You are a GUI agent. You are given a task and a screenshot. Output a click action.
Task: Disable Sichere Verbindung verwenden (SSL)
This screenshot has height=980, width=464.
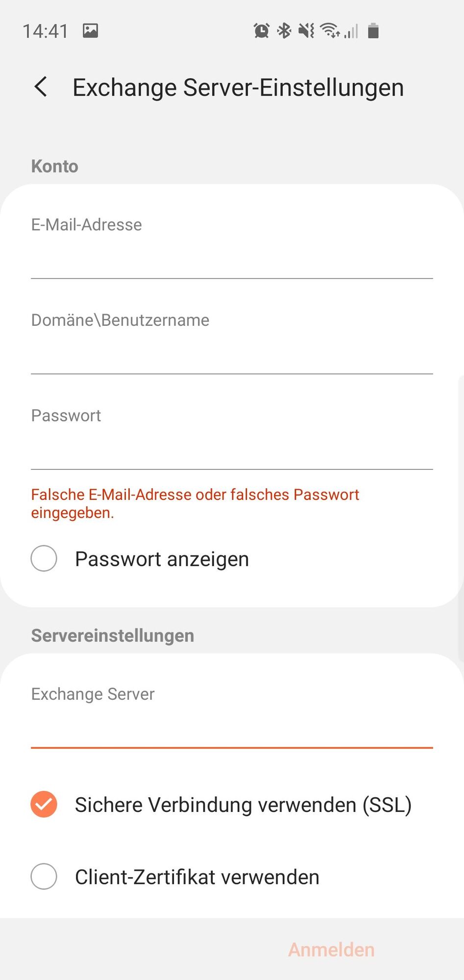point(44,805)
